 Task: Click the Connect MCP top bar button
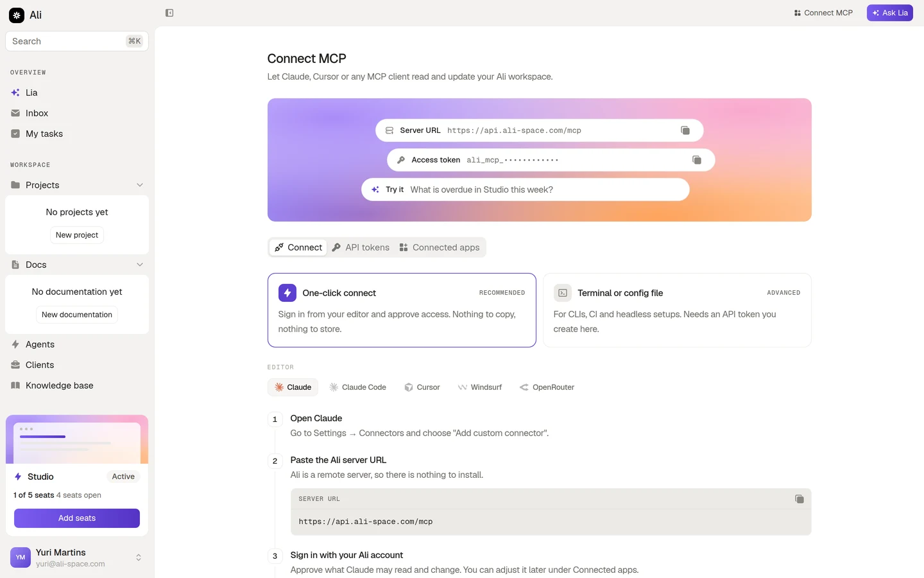point(823,13)
